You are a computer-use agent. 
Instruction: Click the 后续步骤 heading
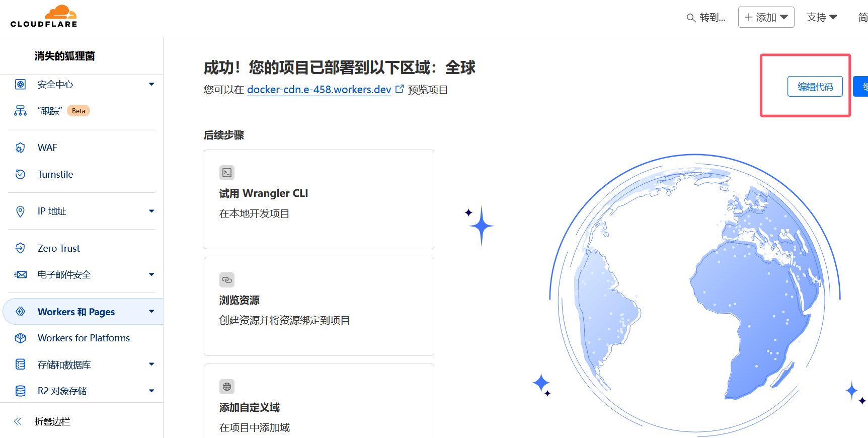224,135
